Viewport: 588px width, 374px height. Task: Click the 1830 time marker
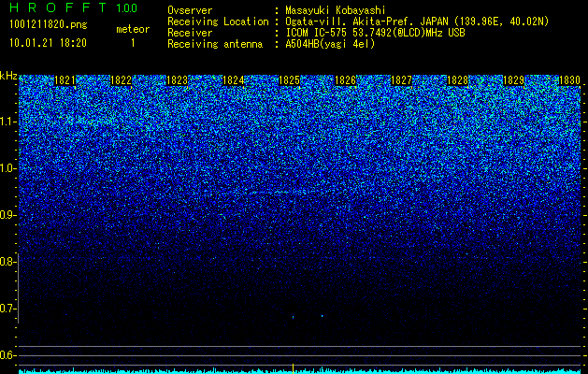569,80
